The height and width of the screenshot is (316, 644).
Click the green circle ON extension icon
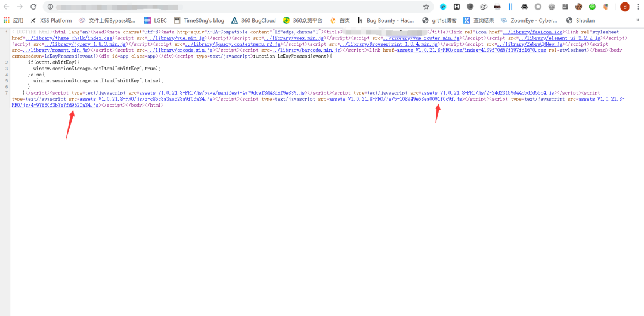tap(592, 7)
